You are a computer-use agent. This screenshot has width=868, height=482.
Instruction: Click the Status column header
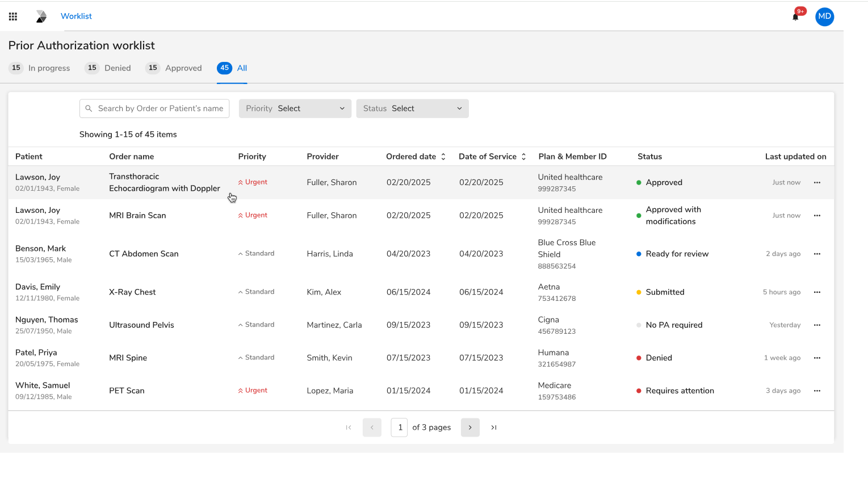click(649, 157)
